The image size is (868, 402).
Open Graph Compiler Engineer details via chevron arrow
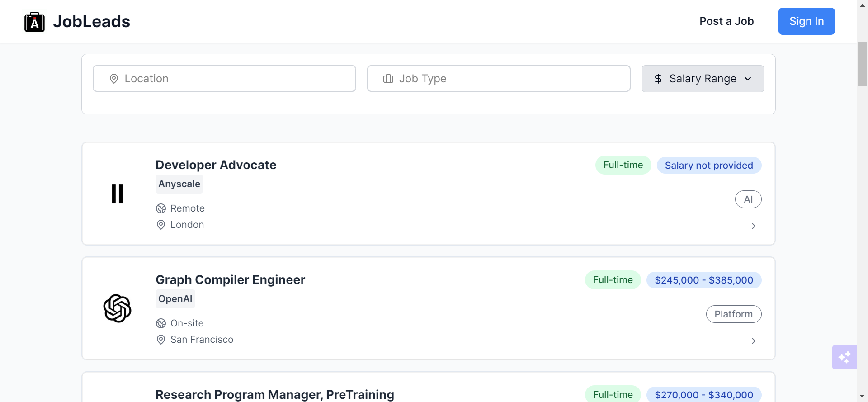point(753,341)
